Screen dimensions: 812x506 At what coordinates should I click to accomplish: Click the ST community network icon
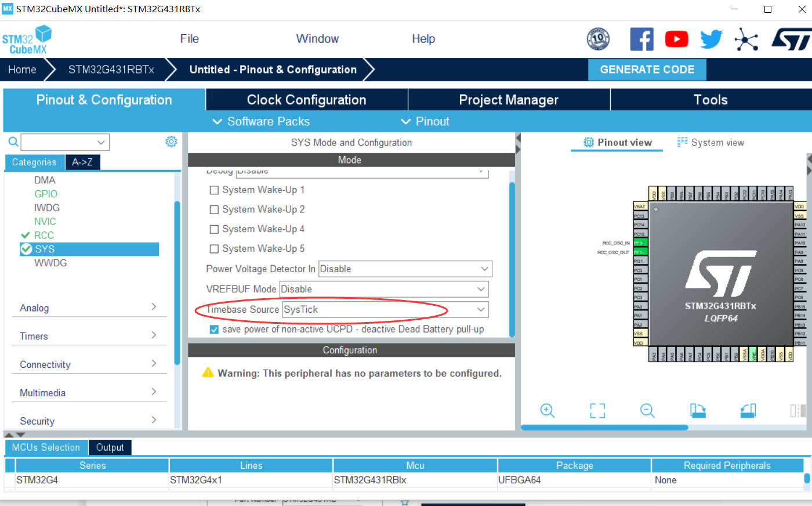point(746,39)
